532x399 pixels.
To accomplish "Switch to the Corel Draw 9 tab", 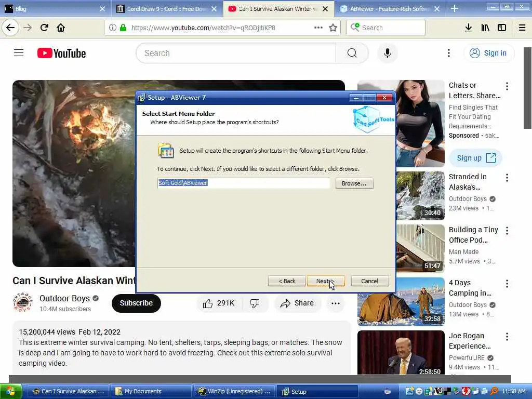I will pos(166,9).
